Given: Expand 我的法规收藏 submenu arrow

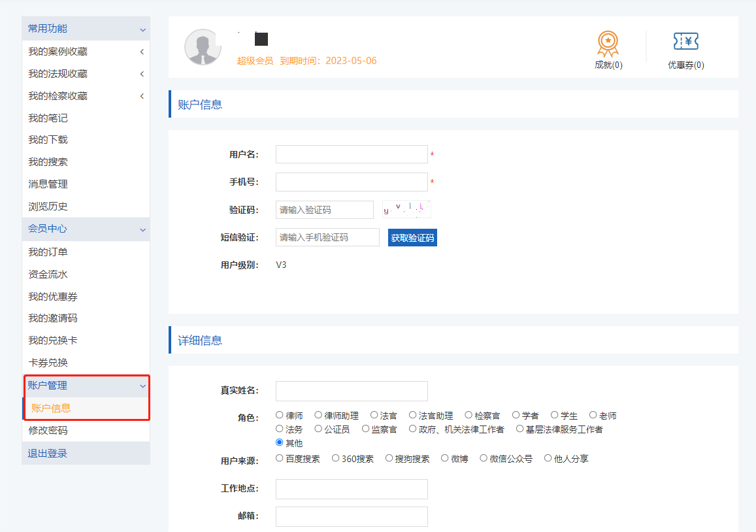Looking at the screenshot, I should click(142, 74).
